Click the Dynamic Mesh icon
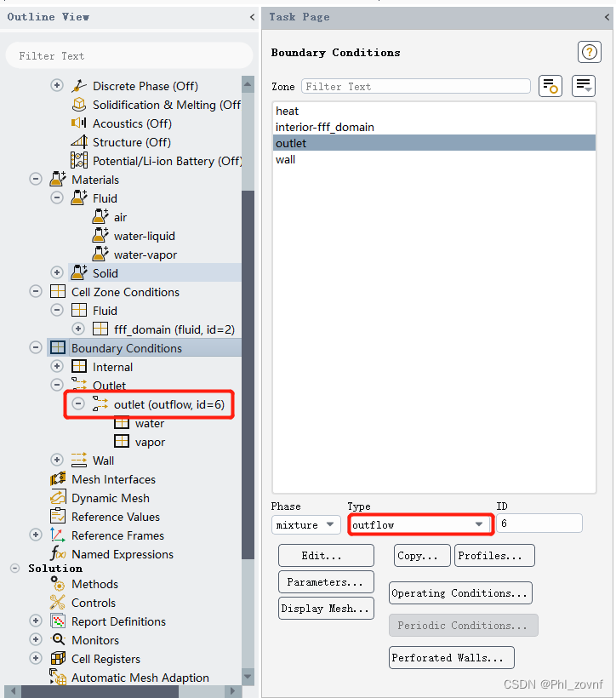The image size is (616, 698). [x=58, y=498]
